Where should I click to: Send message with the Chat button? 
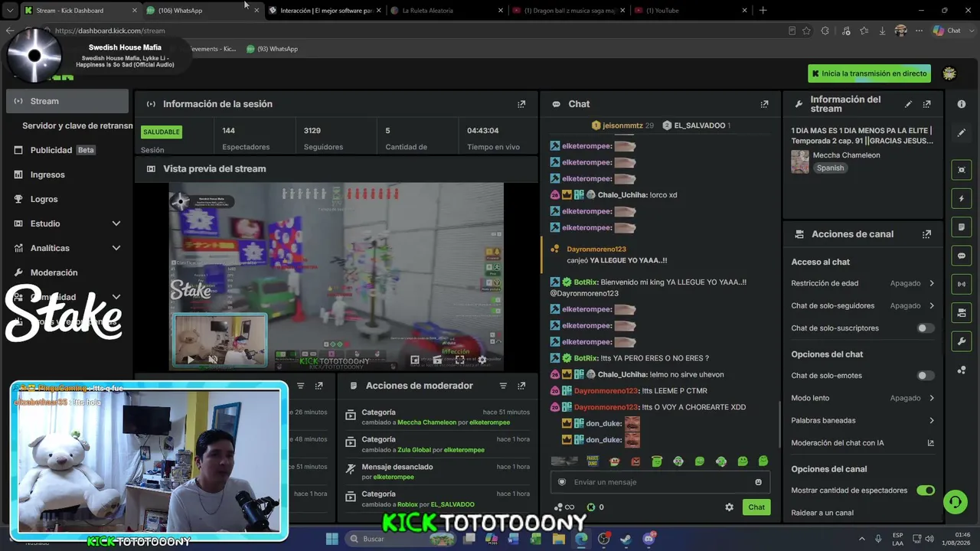click(x=756, y=507)
